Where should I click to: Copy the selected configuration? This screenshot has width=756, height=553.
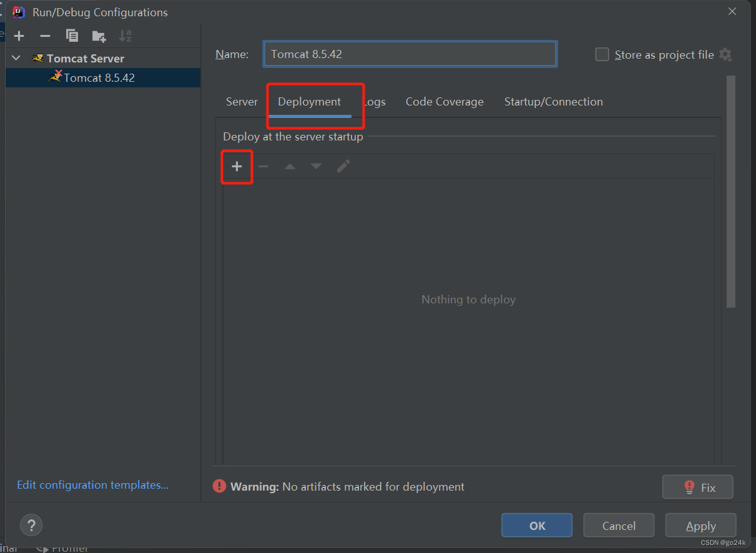tap(72, 36)
